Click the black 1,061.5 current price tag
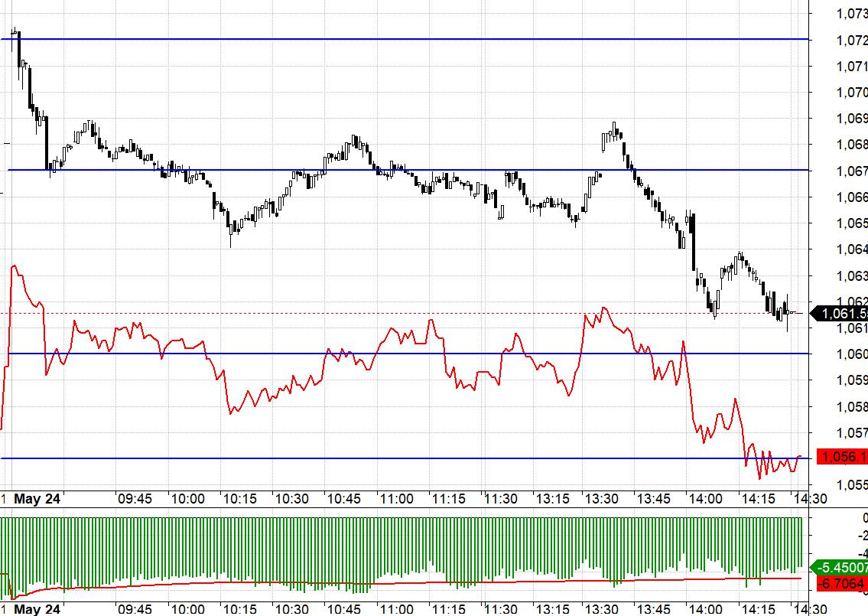The image size is (868, 616). pos(840,314)
